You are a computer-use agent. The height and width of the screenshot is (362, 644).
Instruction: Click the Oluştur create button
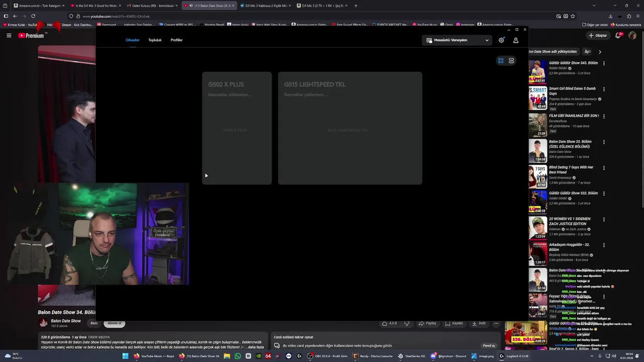pyautogui.click(x=598, y=35)
